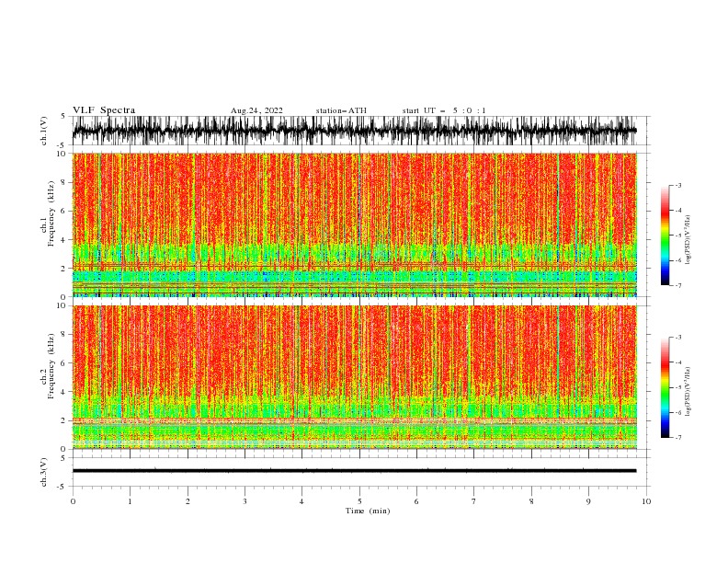Viewport: 728px width, 563px height.
Task: Click the ch.2 frequency tick label "8"
Action: tap(65, 335)
